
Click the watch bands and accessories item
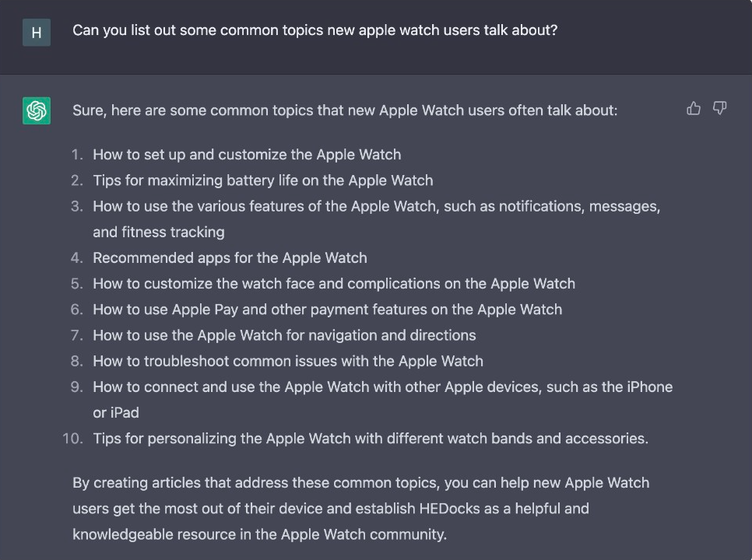[370, 439]
